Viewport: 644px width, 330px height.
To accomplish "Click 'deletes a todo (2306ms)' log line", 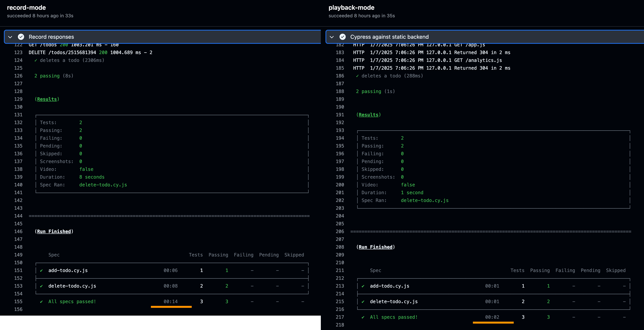I will point(69,60).
